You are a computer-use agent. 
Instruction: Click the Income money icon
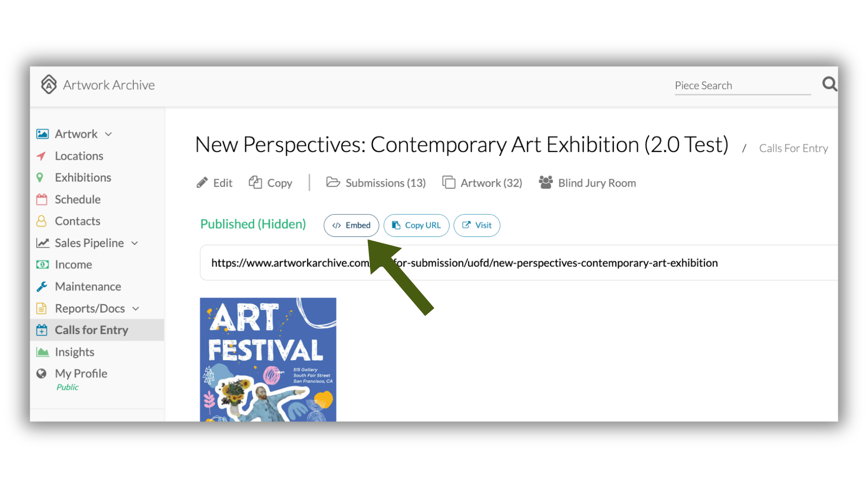coord(42,264)
